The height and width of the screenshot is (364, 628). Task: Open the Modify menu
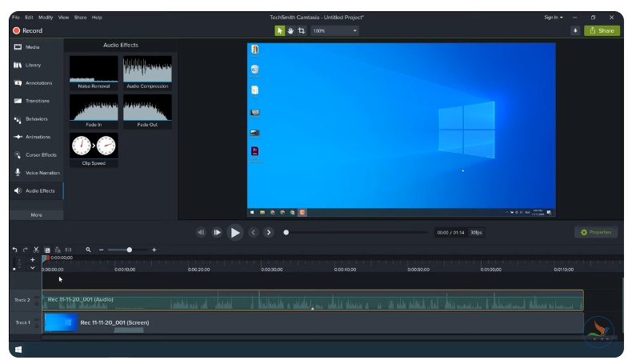point(46,18)
